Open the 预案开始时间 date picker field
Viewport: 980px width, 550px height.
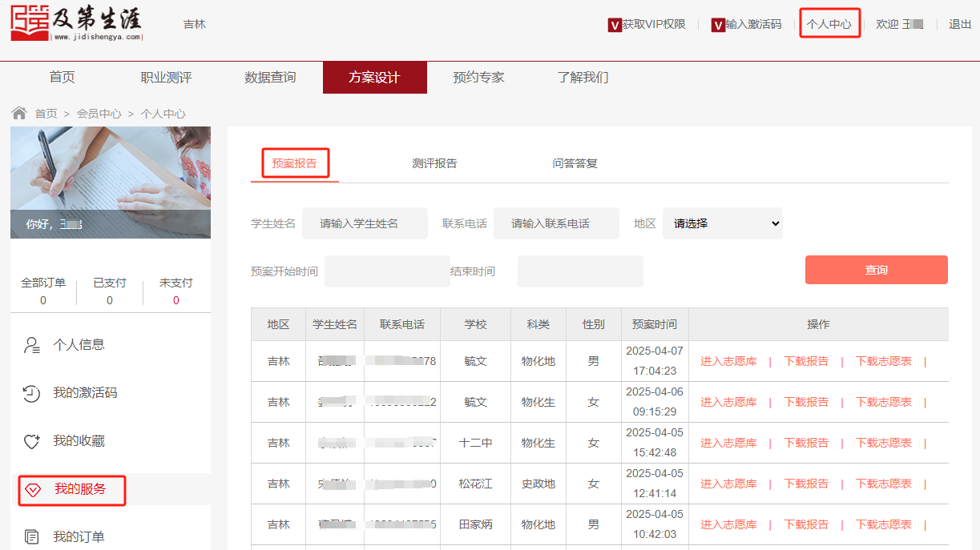coord(387,271)
